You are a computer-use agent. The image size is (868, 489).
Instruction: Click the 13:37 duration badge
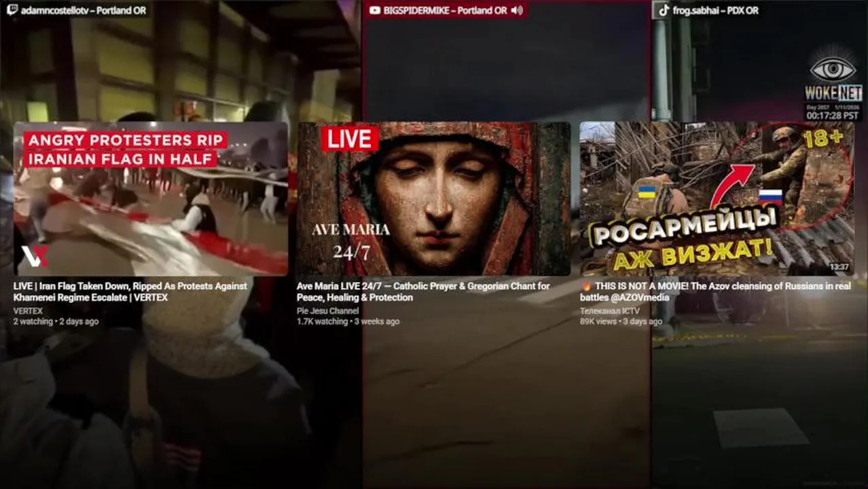839,267
